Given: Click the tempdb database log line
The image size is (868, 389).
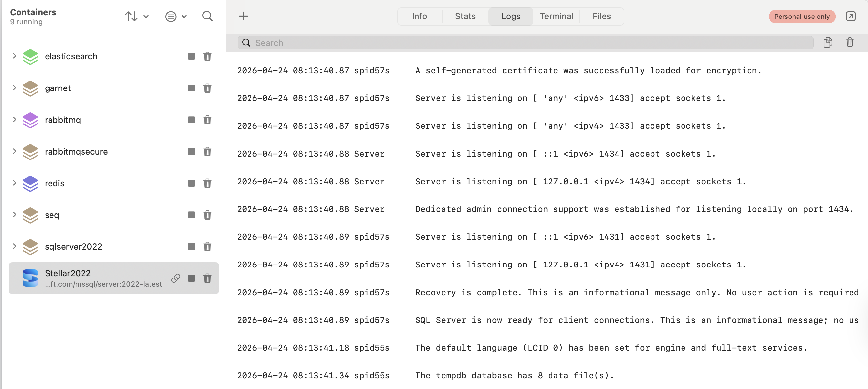Looking at the screenshot, I should 425,375.
